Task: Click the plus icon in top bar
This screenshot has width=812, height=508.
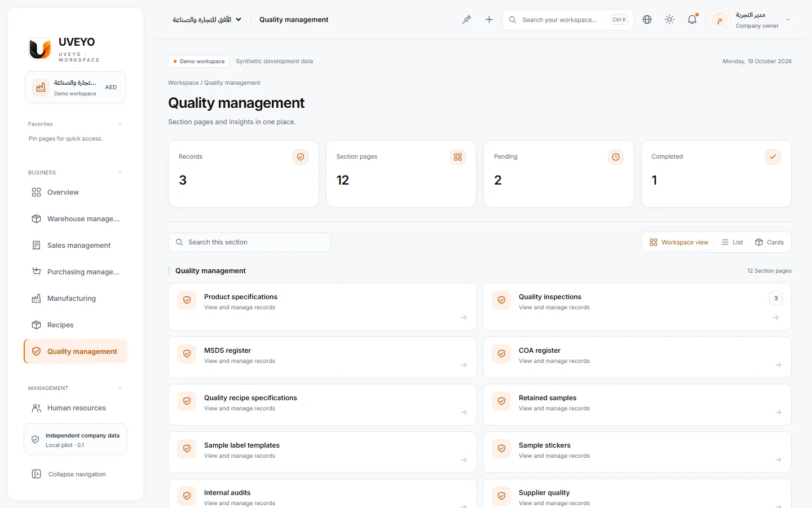Action: pyautogui.click(x=489, y=20)
